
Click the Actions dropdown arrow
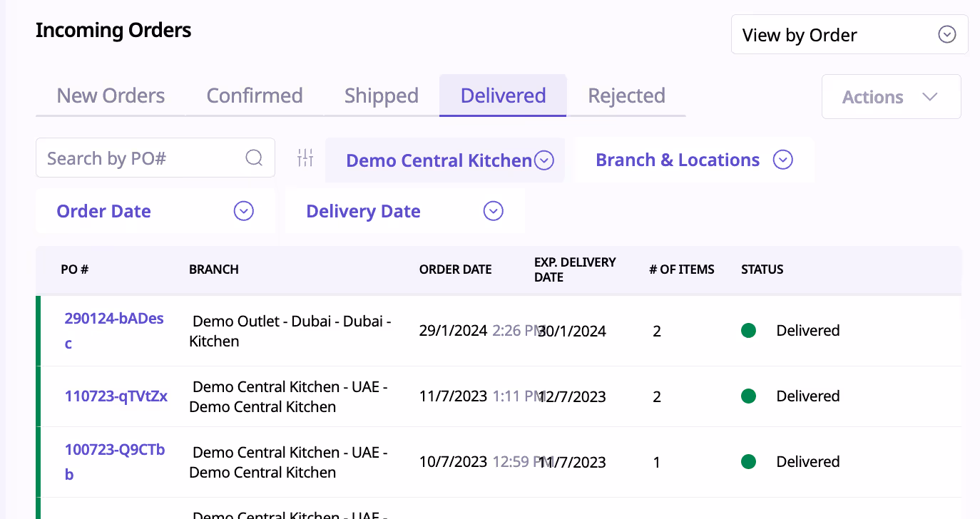(929, 96)
